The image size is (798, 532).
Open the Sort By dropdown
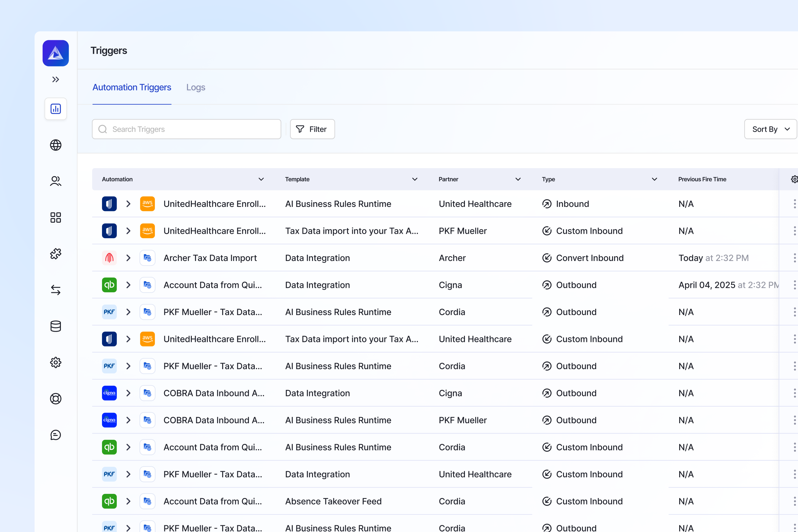(770, 129)
